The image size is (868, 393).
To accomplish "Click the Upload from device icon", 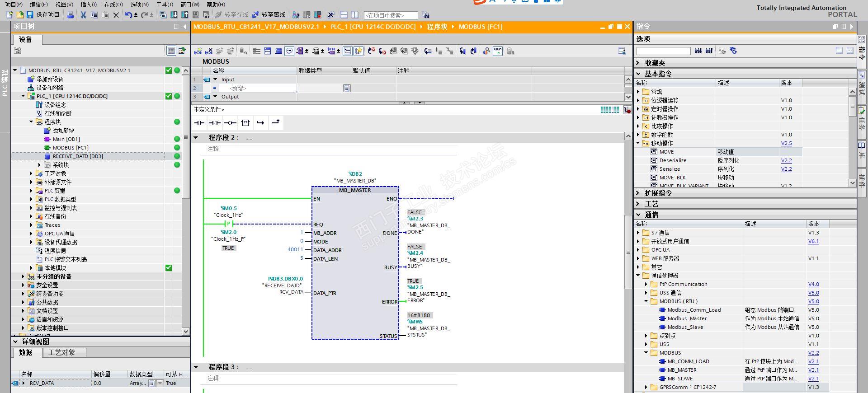I will pos(185,15).
